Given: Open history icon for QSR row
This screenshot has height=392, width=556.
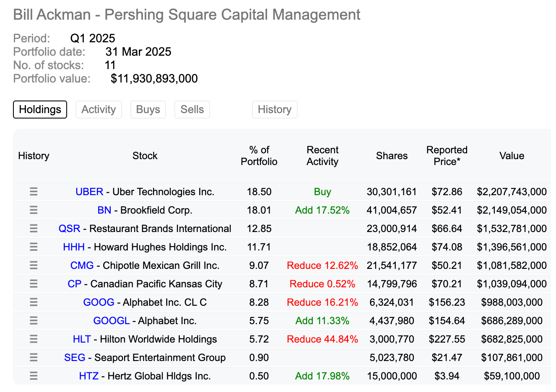Looking at the screenshot, I should pyautogui.click(x=34, y=229).
